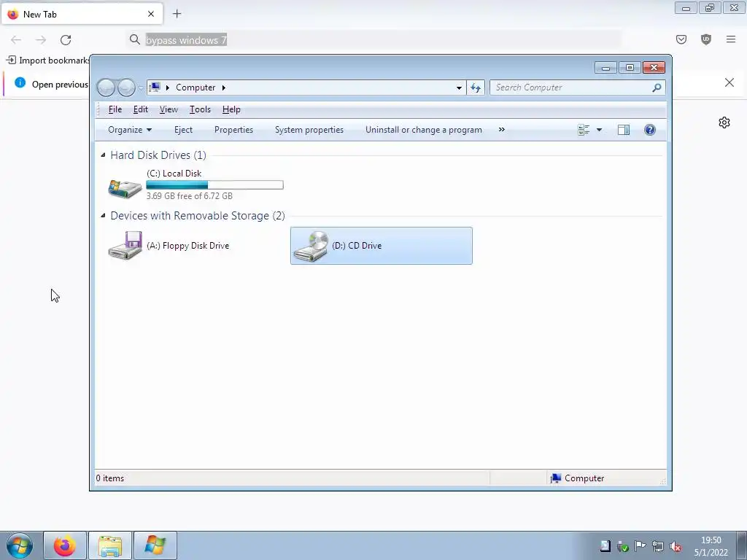Open the uBlock Origin shield icon

pos(706,39)
